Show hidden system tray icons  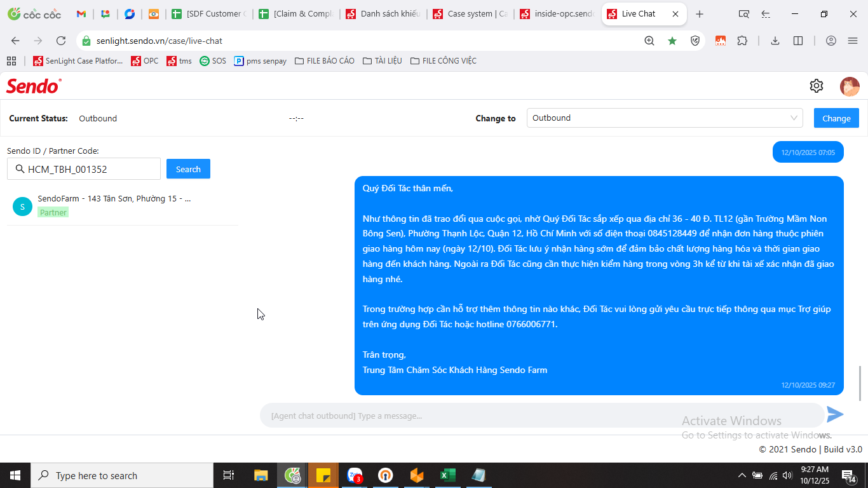[742, 475]
